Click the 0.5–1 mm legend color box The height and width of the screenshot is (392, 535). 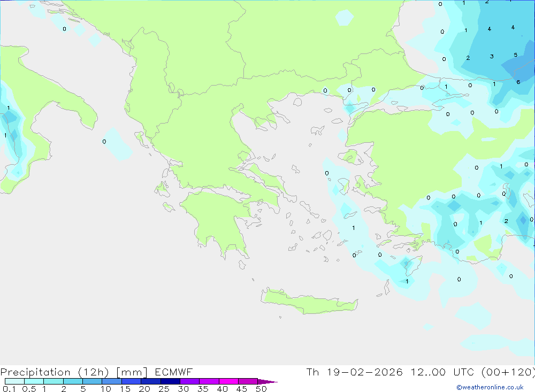point(34,381)
